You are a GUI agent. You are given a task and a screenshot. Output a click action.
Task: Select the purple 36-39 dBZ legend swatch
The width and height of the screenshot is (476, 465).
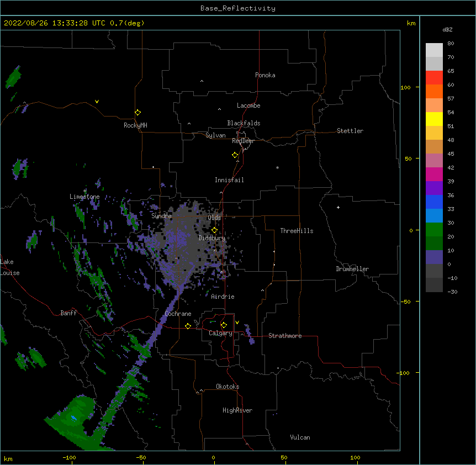[434, 188]
